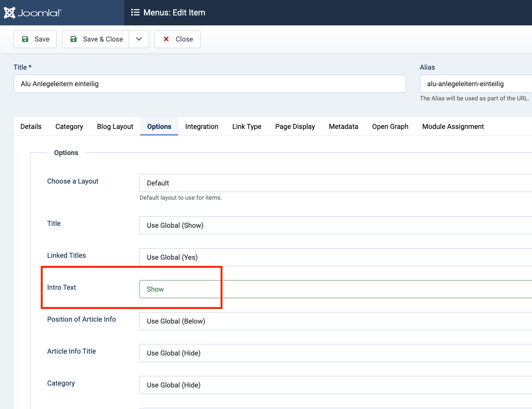The height and width of the screenshot is (409, 532).
Task: Change the Intro Text Show dropdown
Action: (x=335, y=289)
